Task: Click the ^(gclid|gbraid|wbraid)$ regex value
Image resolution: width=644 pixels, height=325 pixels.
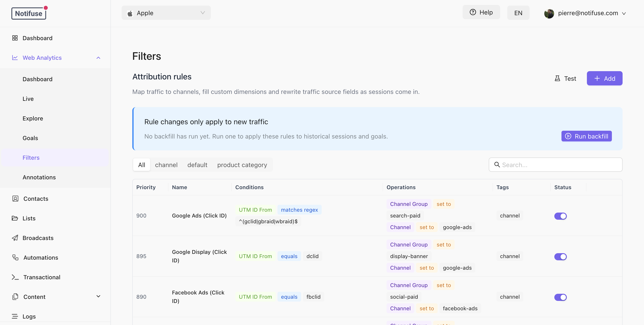Action: point(268,221)
